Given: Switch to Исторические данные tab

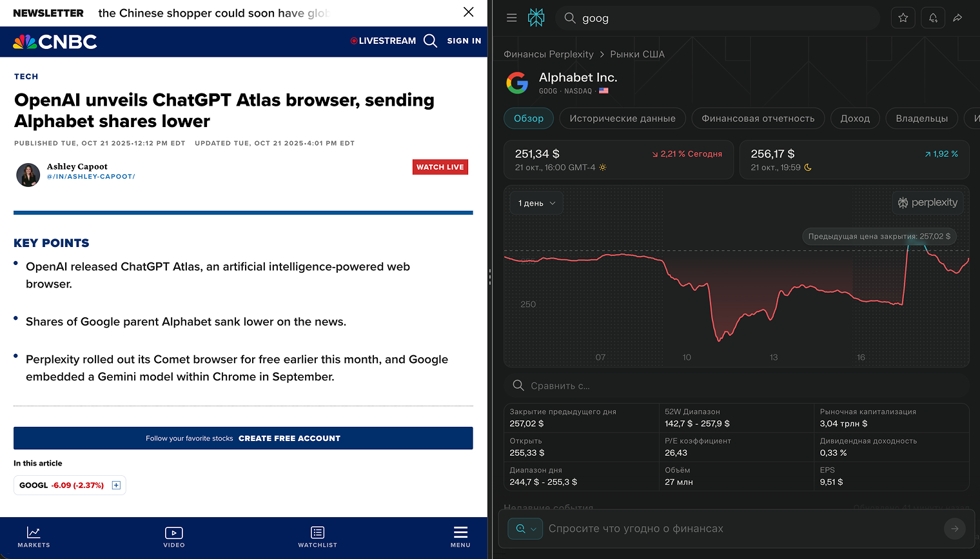Looking at the screenshot, I should tap(622, 119).
